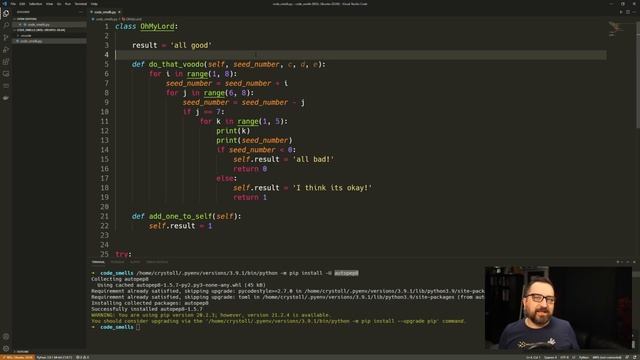Click the try: keyword on line 25
This screenshot has width=640, height=360.
(123, 254)
